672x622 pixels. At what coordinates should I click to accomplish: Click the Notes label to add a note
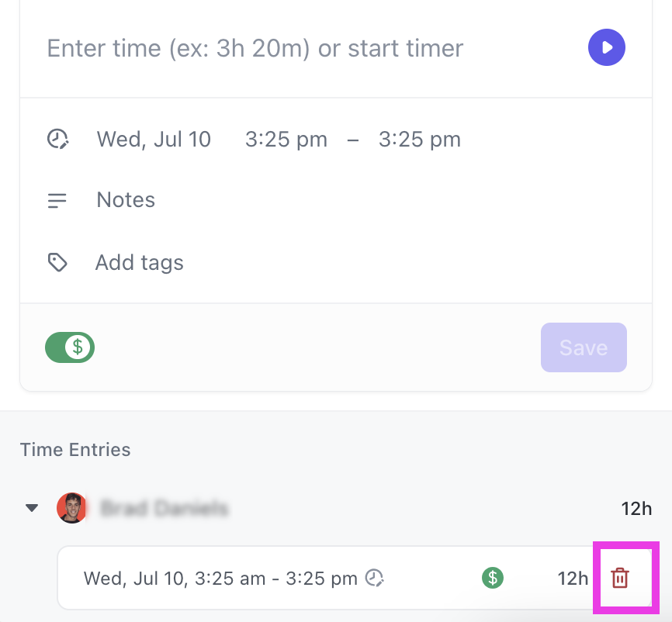pyautogui.click(x=125, y=200)
